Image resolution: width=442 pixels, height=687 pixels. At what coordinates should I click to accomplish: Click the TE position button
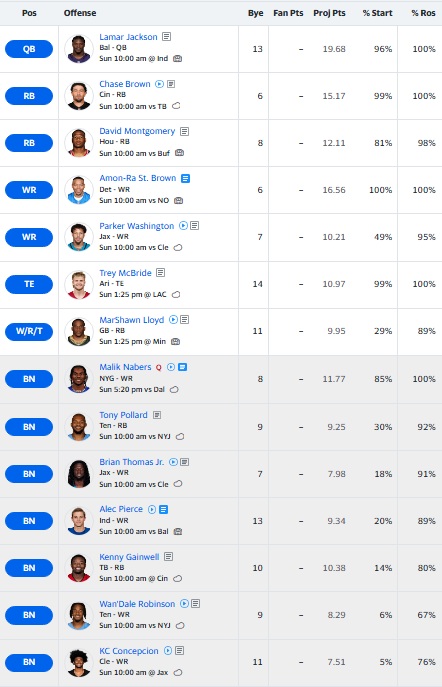click(x=29, y=284)
